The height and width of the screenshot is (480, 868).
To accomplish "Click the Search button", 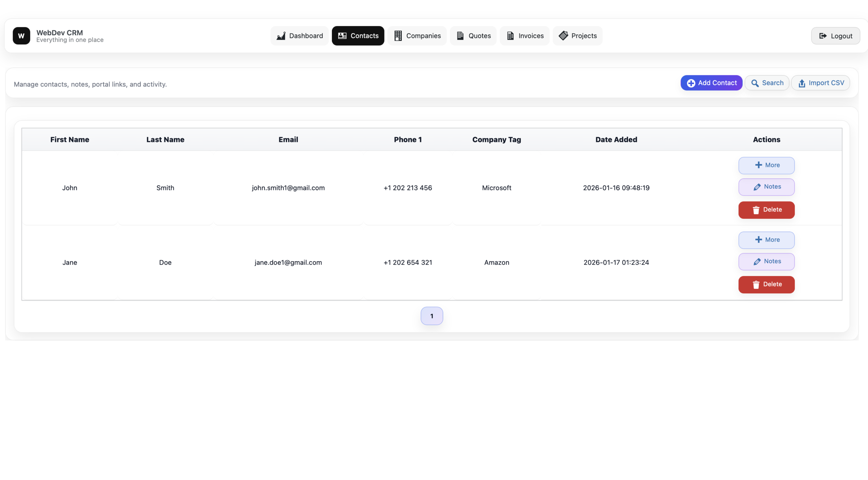I will (767, 83).
